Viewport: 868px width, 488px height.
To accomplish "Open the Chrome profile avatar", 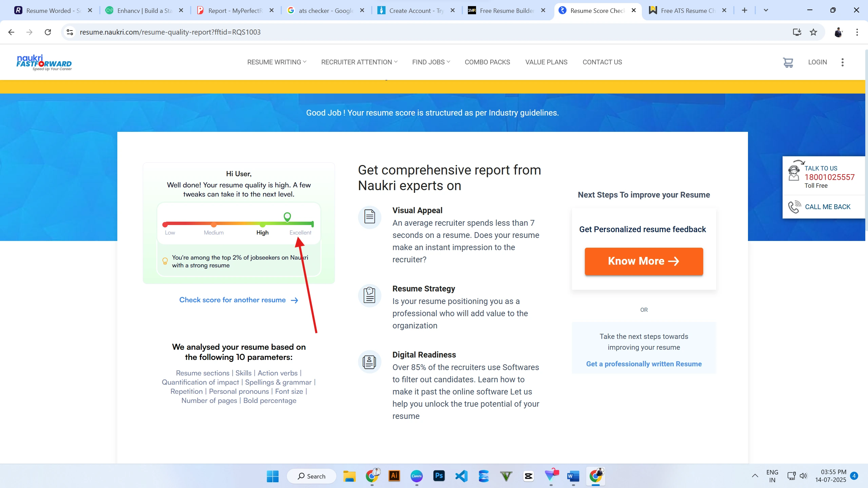I will click(x=839, y=32).
